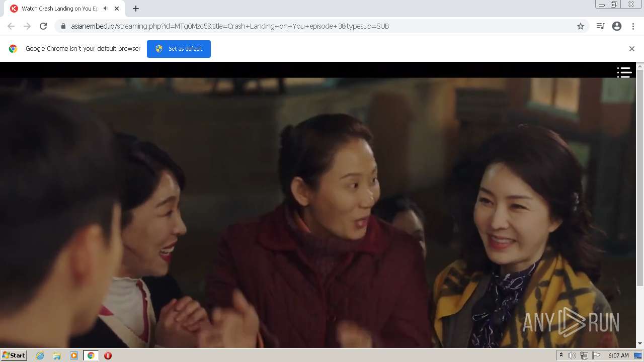This screenshot has width=644, height=362.
Task: Click the Set as default button
Action: coord(179,49)
